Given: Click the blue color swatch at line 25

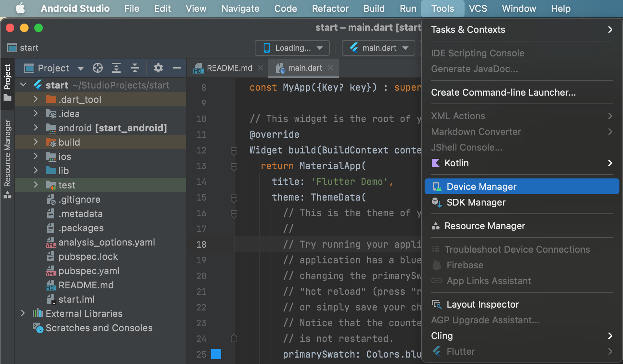Looking at the screenshot, I should (216, 354).
